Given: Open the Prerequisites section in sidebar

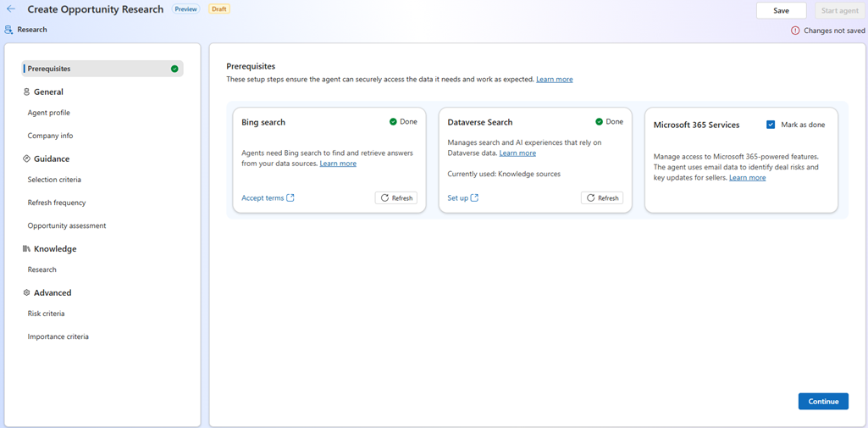Looking at the screenshot, I should click(x=102, y=69).
